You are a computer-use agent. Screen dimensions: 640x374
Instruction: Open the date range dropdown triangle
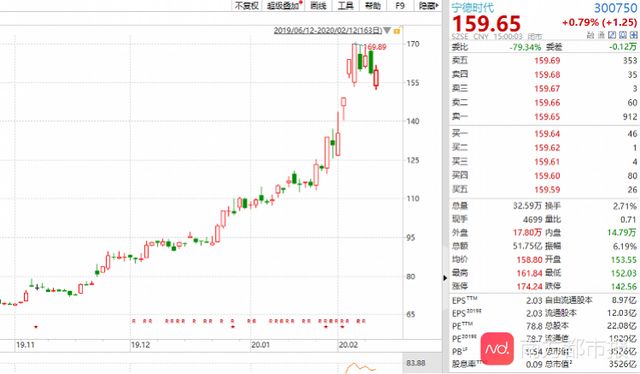(387, 31)
